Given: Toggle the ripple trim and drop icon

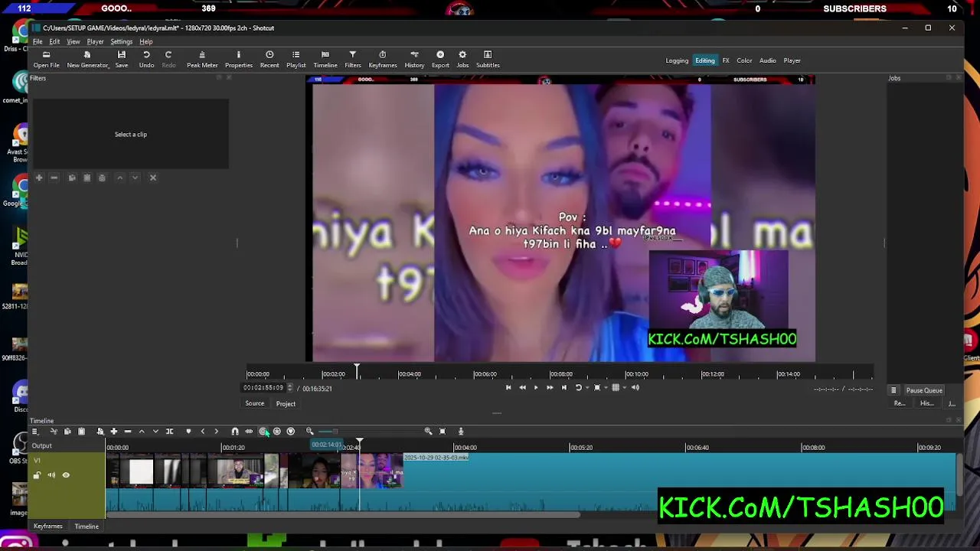Looking at the screenshot, I should point(263,432).
